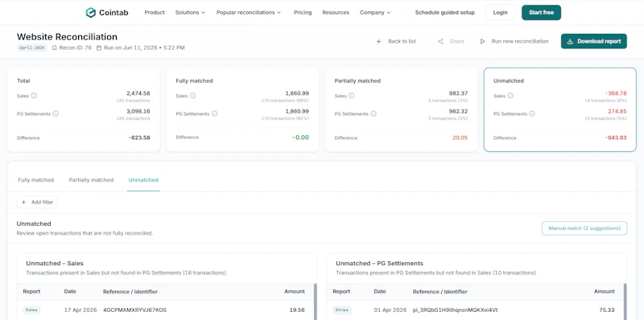Screen dimensions: 644x320
Task: Click the amount 75.33
Action: click(607, 310)
